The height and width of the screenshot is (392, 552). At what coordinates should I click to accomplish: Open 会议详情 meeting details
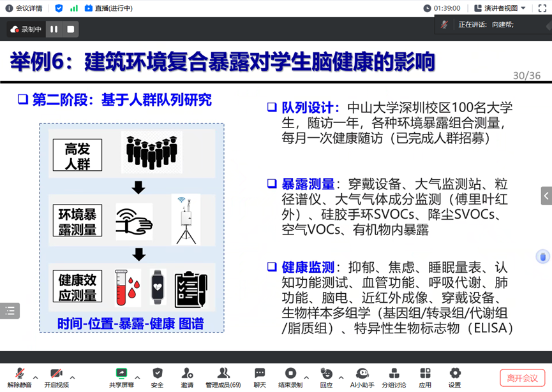tap(24, 8)
